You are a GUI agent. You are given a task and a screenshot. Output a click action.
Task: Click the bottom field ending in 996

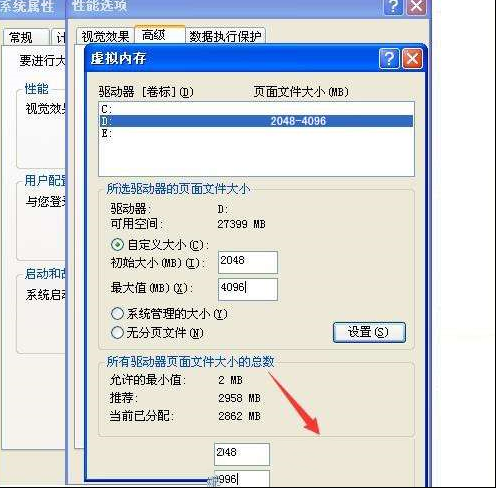tap(242, 479)
